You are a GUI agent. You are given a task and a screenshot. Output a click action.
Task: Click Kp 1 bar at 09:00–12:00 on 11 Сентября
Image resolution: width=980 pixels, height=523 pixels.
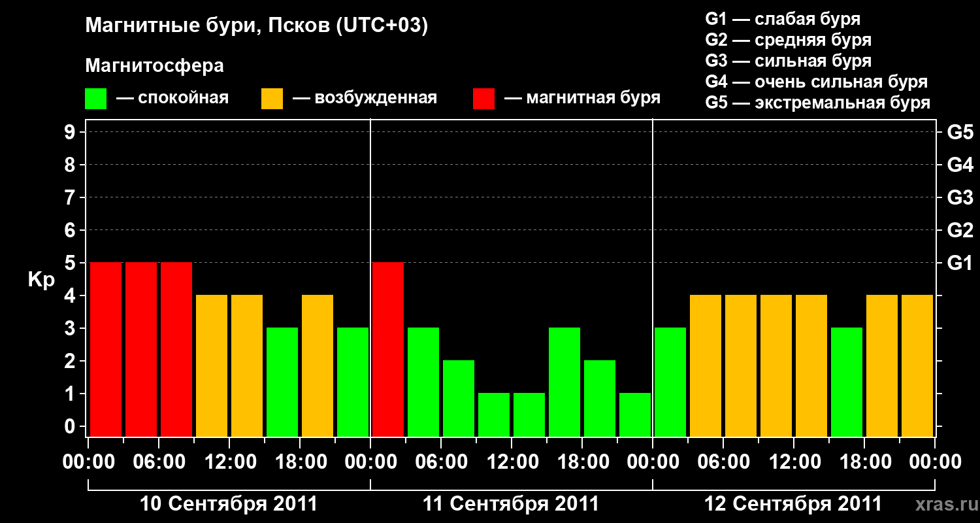[x=494, y=414]
